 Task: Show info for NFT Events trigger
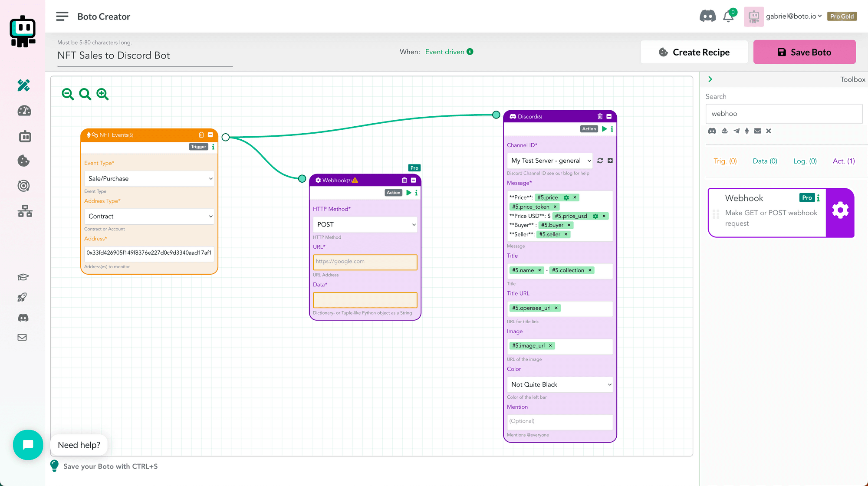pos(213,147)
